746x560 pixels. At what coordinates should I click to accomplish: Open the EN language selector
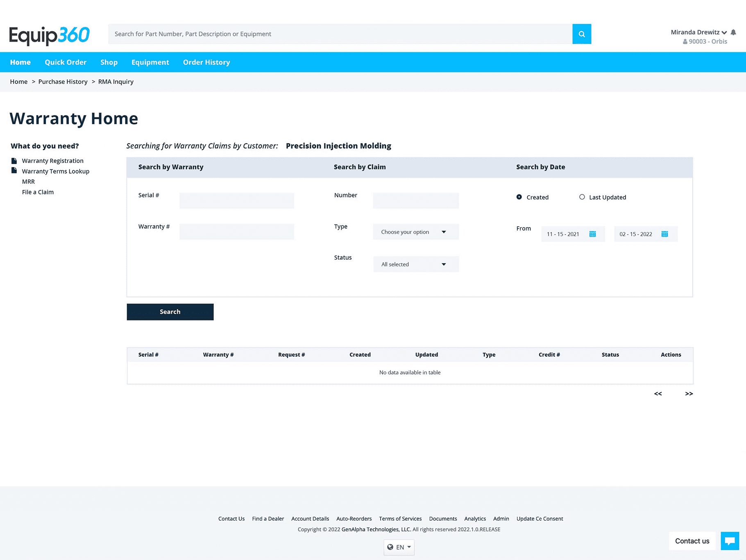[x=399, y=547]
